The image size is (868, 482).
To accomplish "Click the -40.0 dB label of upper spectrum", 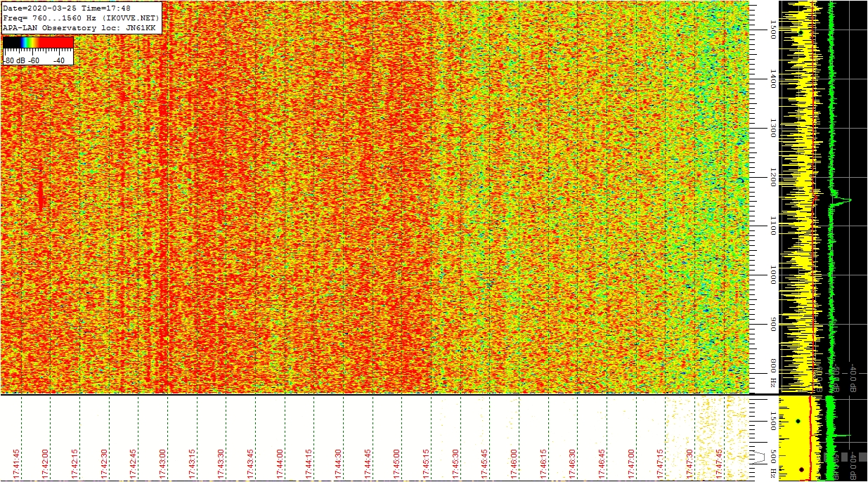I will point(853,378).
